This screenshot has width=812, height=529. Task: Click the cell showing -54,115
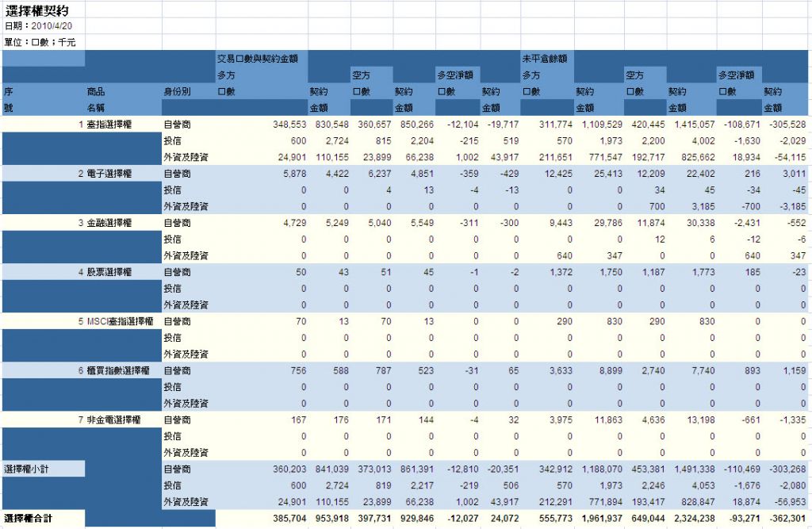(x=790, y=157)
